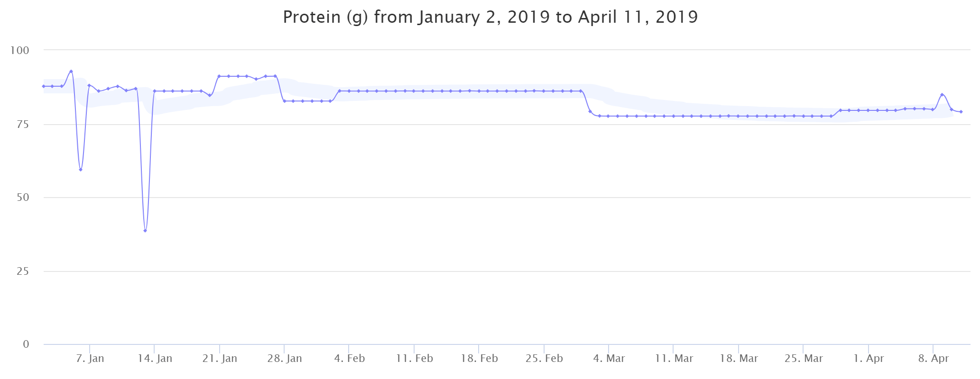Image resolution: width=980 pixels, height=379 pixels.
Task: Click the 100 y-axis label
Action: (x=19, y=50)
